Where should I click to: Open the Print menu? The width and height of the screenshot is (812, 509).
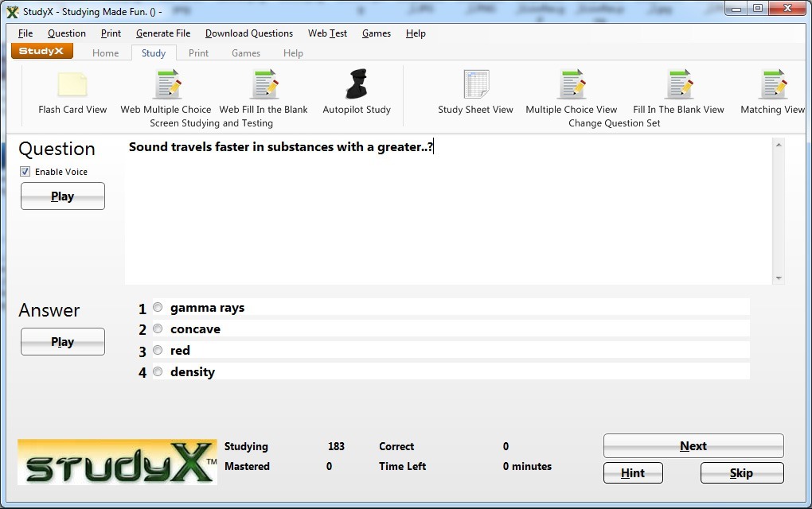point(111,33)
